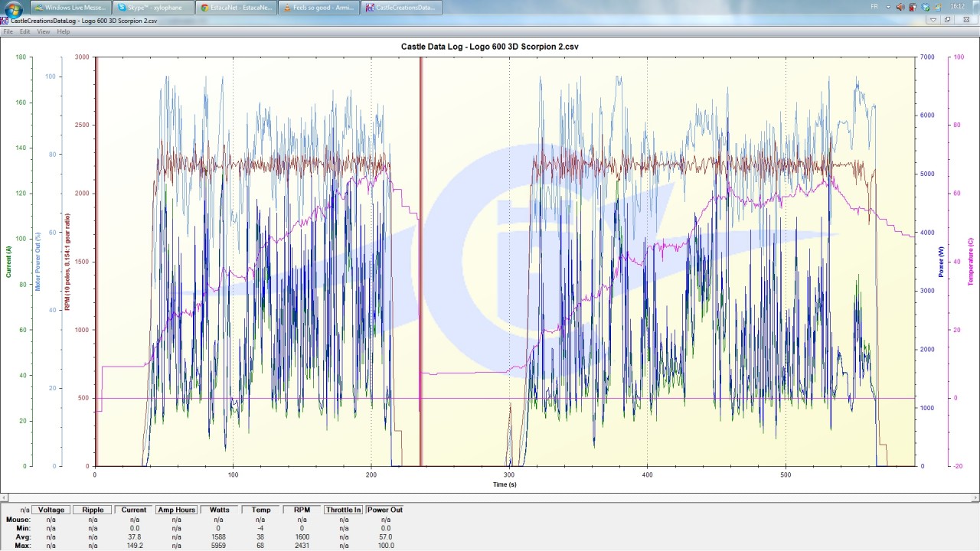Open the volume speaker tray icon
The image size is (980, 551).
tap(900, 7)
